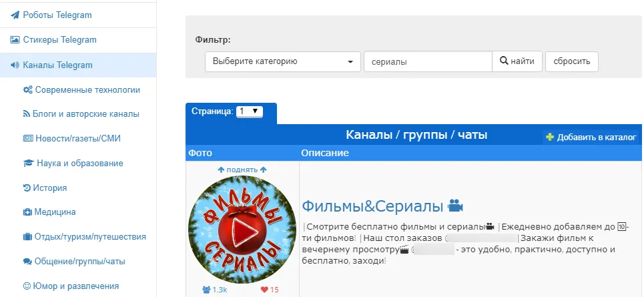Expand the Выберите категорию dropdown

[x=282, y=61]
